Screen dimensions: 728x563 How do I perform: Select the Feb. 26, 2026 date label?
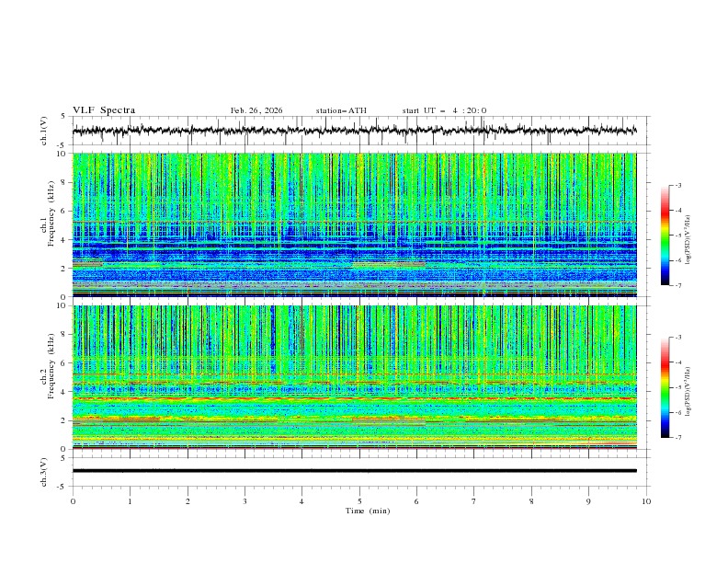pyautogui.click(x=256, y=110)
